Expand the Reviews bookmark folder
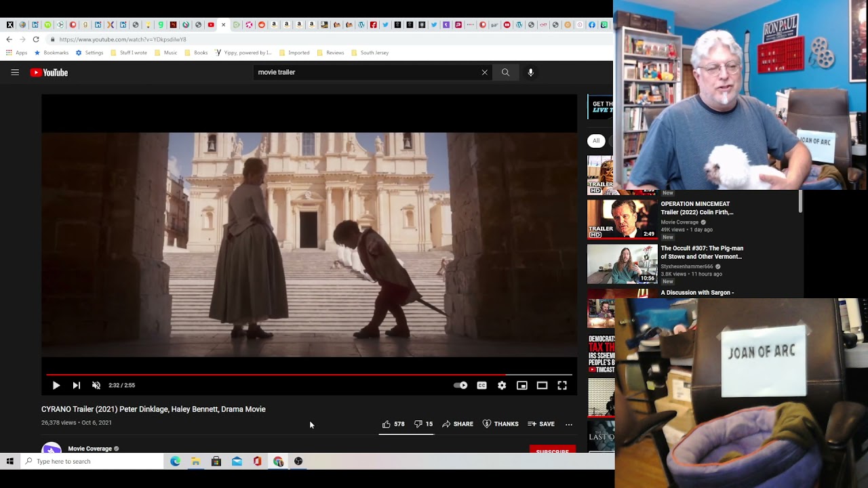The height and width of the screenshot is (488, 868). [x=330, y=53]
